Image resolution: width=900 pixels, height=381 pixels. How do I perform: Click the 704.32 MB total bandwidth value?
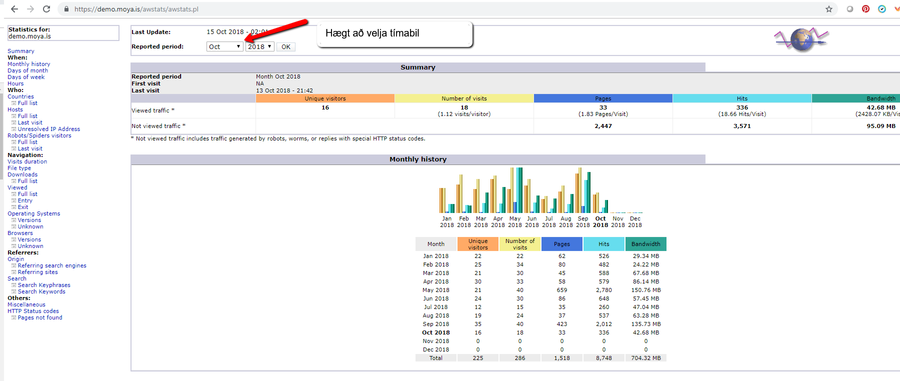[646, 357]
